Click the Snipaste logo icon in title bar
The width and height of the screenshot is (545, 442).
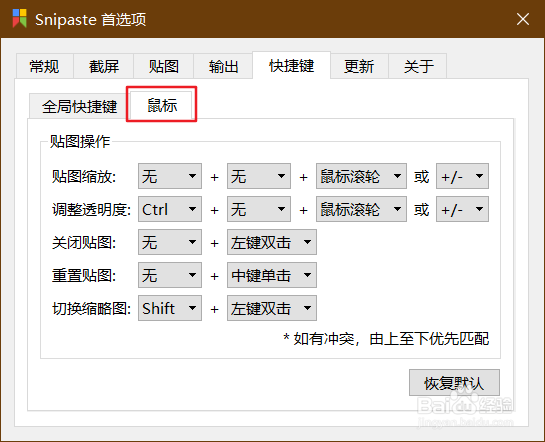point(19,18)
